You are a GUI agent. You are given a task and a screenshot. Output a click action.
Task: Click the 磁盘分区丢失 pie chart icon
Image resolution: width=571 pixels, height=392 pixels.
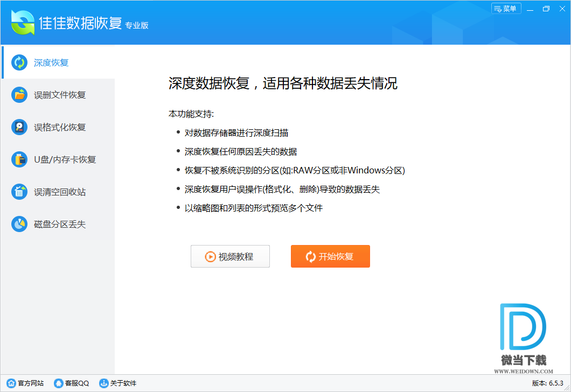pyautogui.click(x=19, y=224)
